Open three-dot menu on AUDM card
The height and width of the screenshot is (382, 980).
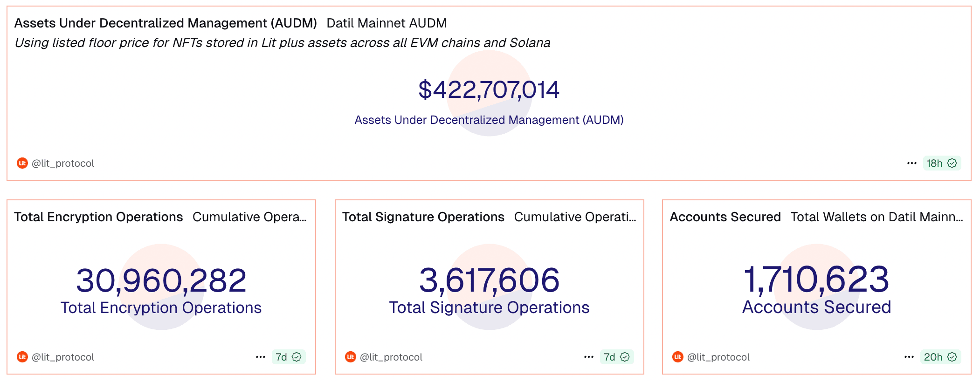[911, 163]
